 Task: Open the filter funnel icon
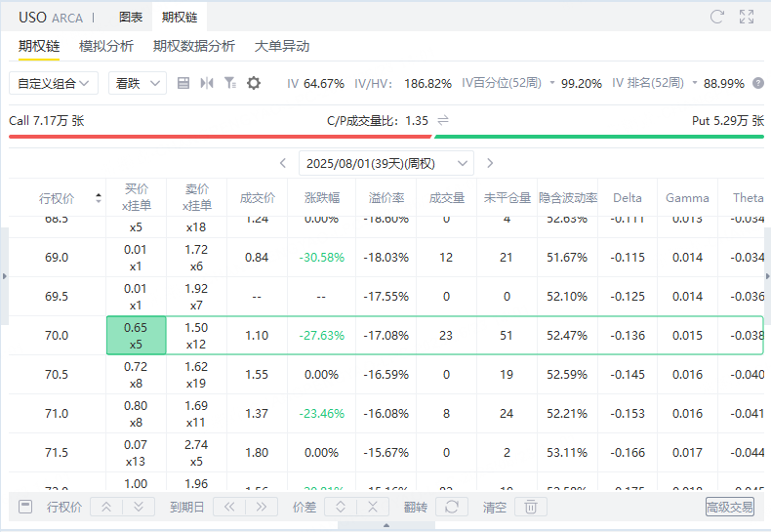(x=230, y=83)
